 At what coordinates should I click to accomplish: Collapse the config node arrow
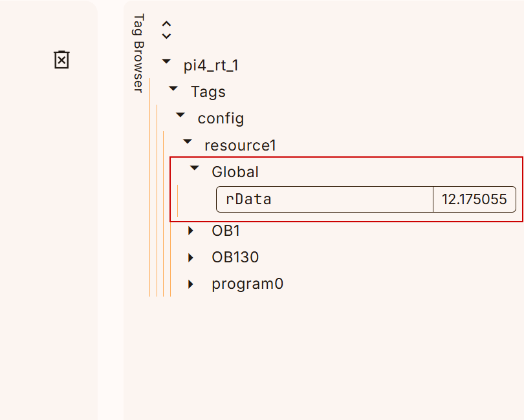tap(180, 115)
